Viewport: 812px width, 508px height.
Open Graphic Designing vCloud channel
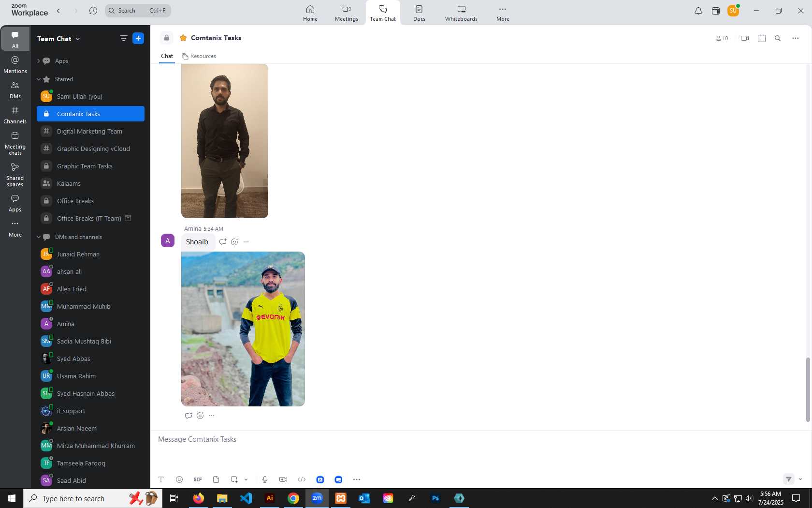(x=90, y=149)
